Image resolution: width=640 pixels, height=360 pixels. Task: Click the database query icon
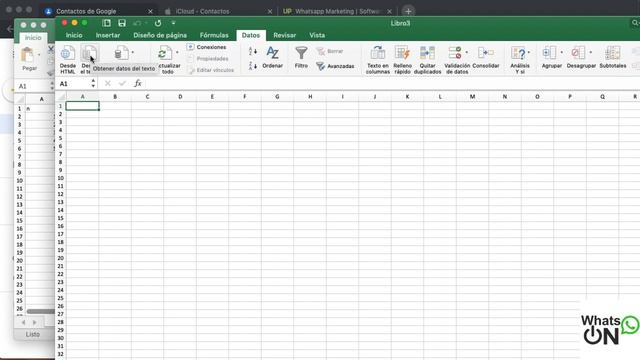(121, 53)
